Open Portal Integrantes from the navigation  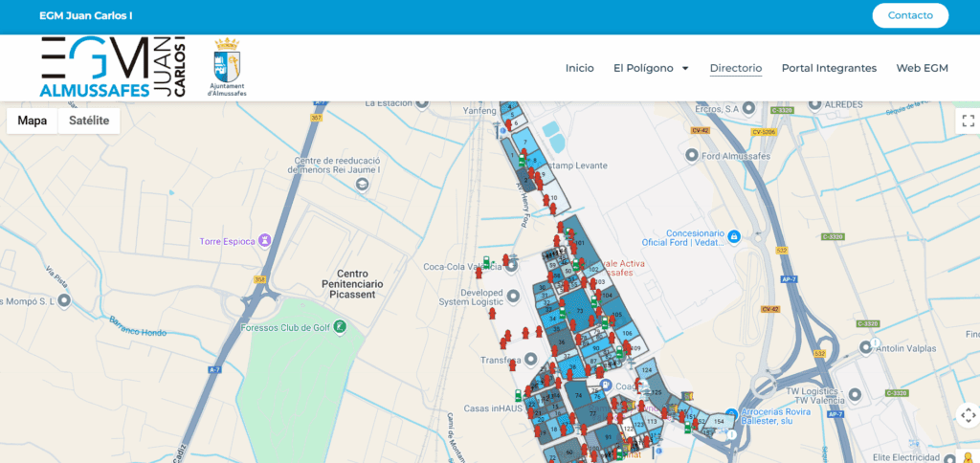[829, 68]
